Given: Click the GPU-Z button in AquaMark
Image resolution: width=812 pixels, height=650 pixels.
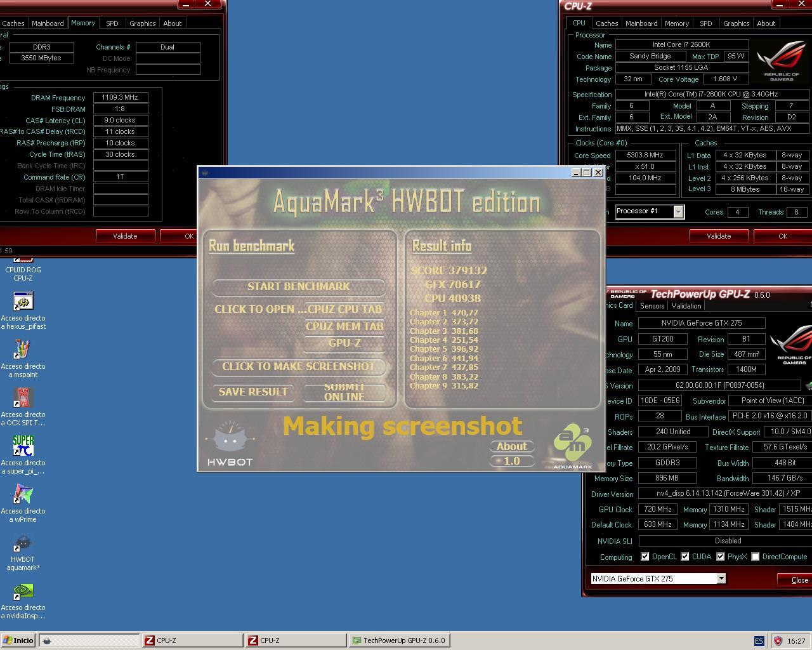Looking at the screenshot, I should point(344,343).
